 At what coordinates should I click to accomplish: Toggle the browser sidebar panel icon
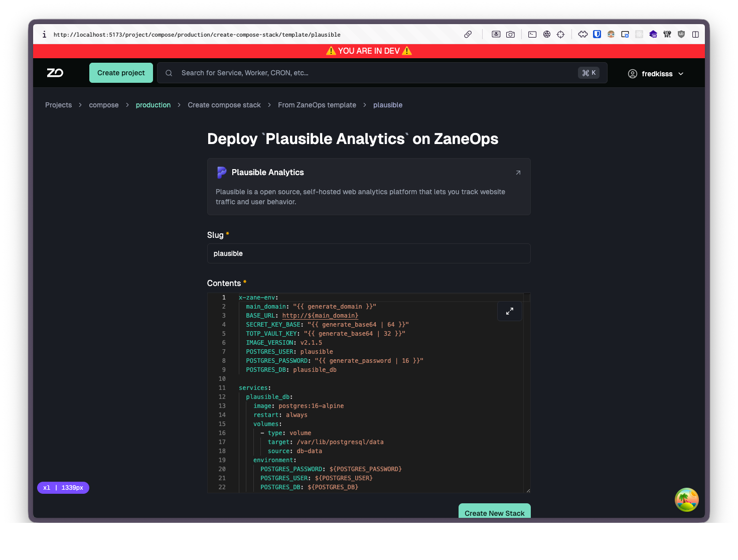(x=695, y=34)
